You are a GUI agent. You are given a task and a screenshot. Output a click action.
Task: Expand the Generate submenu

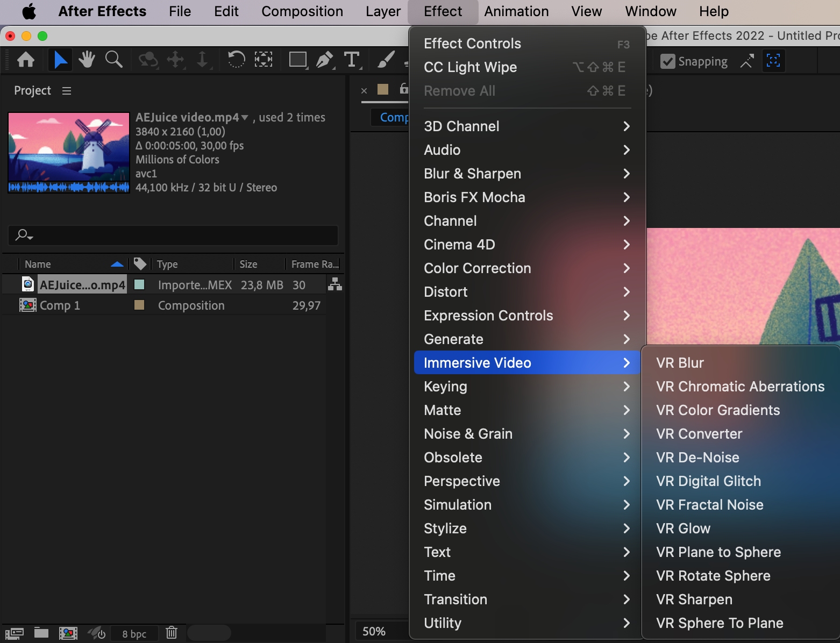coord(527,339)
